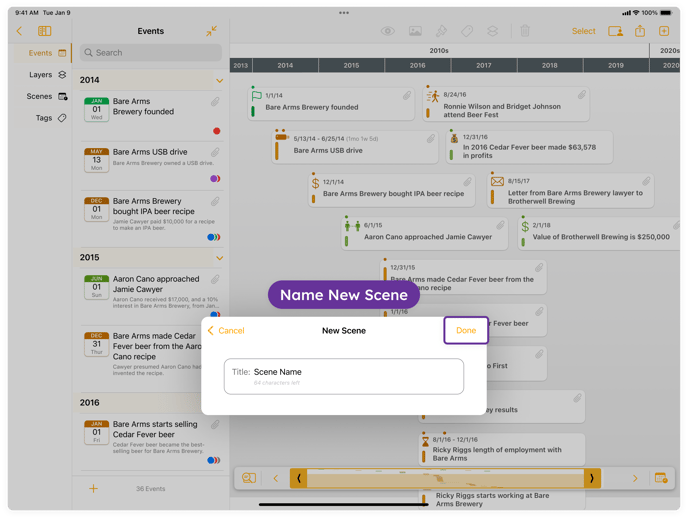
Task: Click the battery status indicator
Action: [666, 13]
